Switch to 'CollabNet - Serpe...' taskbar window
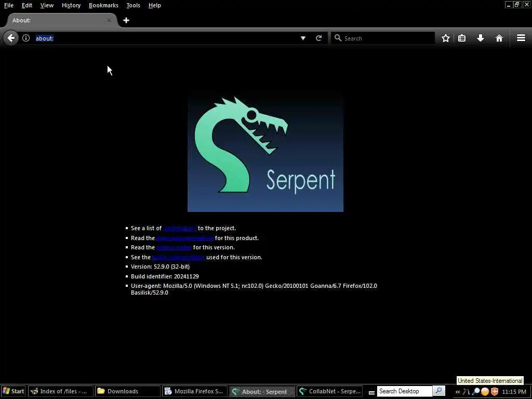This screenshot has height=399, width=532. point(329,391)
